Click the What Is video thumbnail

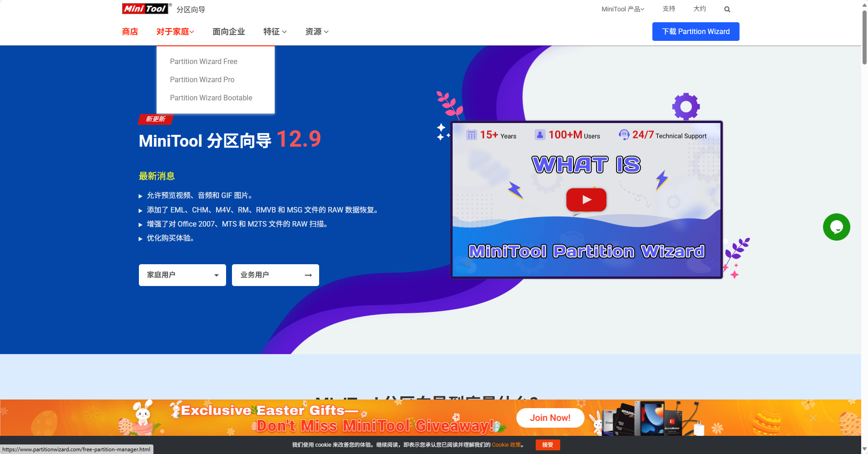coord(586,200)
